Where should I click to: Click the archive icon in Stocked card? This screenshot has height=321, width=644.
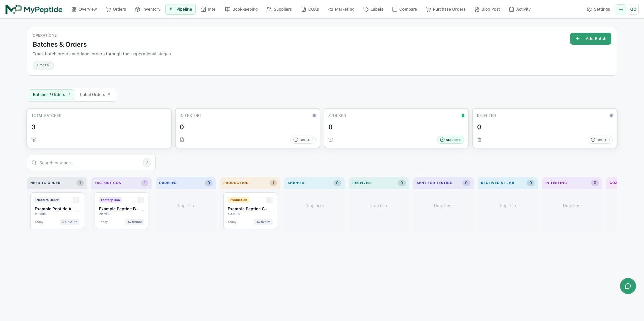coord(331,140)
